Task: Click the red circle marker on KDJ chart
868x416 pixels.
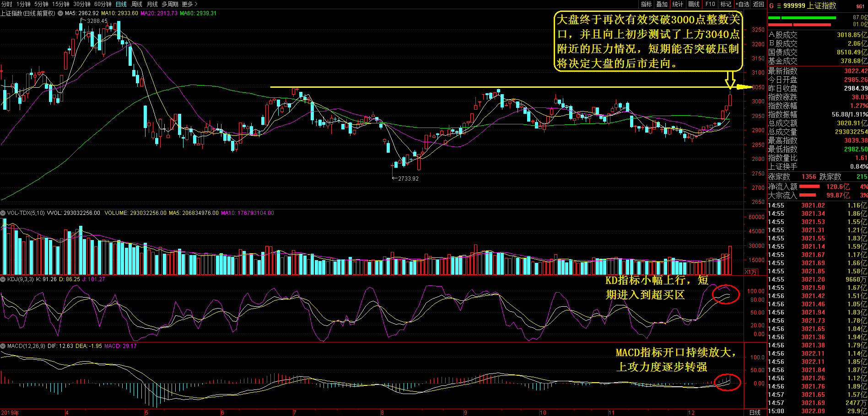Action: [726, 294]
